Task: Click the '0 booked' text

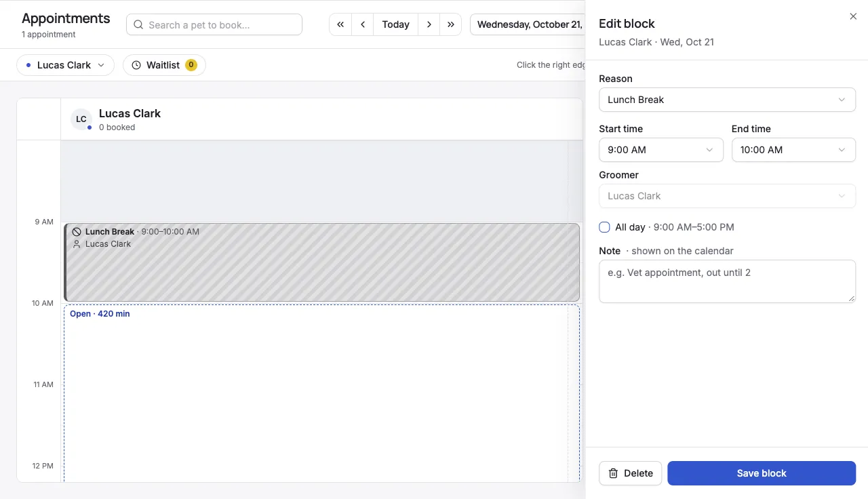Action: (117, 127)
